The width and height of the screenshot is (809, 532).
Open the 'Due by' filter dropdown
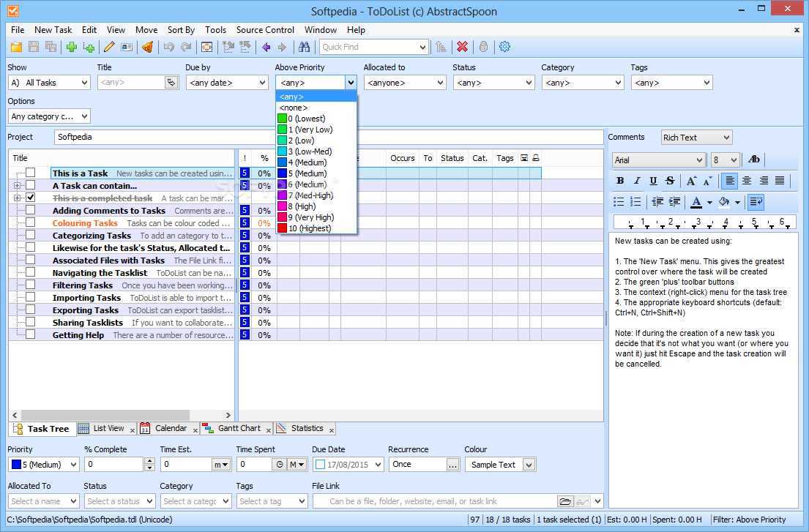pyautogui.click(x=226, y=83)
